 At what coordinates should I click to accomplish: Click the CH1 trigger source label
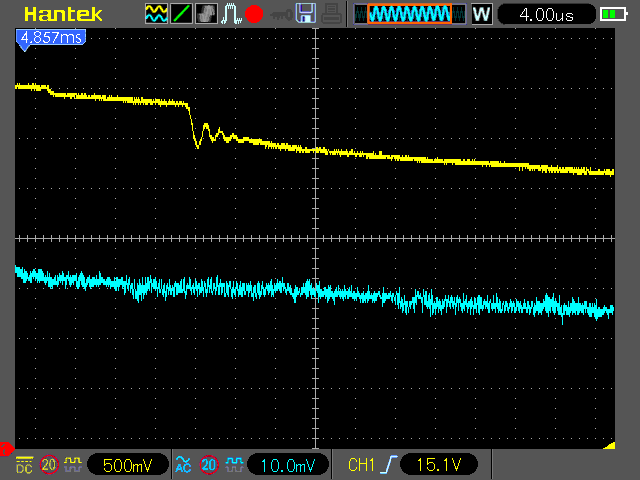pos(361,465)
